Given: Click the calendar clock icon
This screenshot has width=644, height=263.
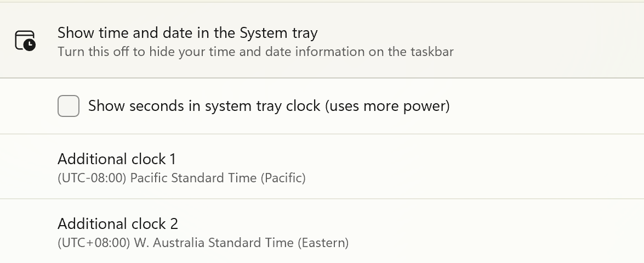Looking at the screenshot, I should tap(25, 41).
